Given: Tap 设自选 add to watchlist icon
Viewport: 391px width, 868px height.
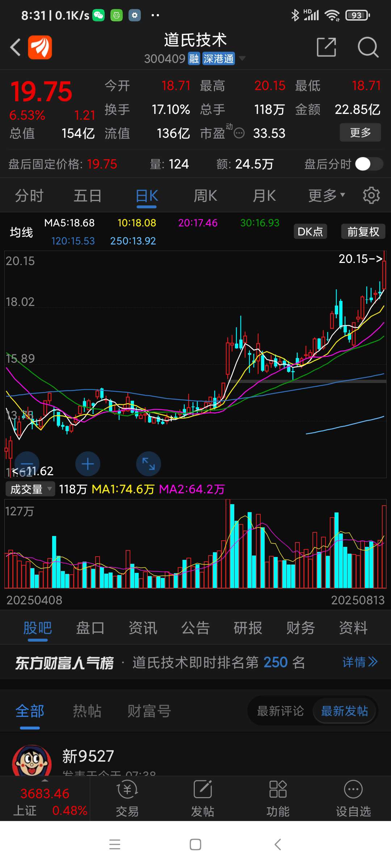Looking at the screenshot, I should pos(353,799).
